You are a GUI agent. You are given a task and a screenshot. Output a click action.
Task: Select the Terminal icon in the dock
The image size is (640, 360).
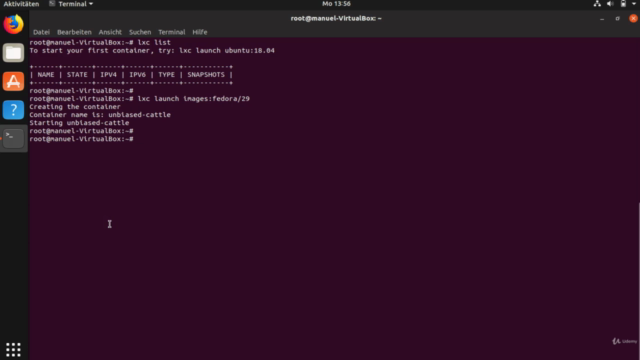pos(13,138)
